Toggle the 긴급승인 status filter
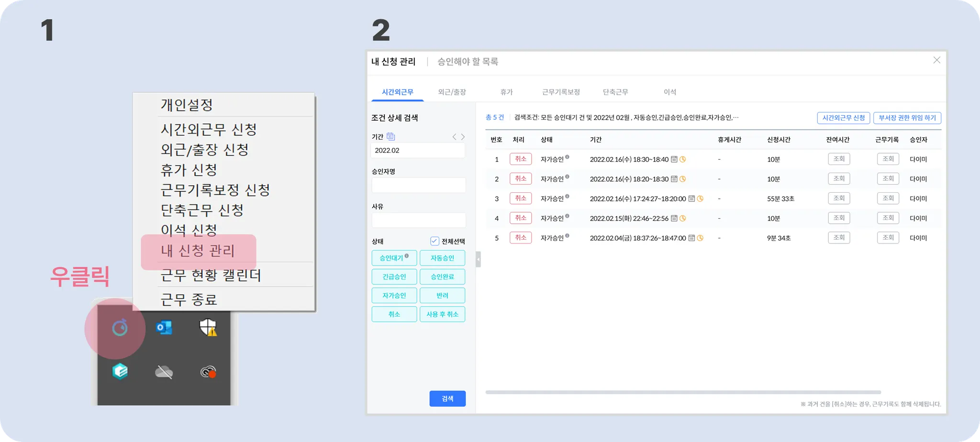This screenshot has height=442, width=980. pos(394,276)
